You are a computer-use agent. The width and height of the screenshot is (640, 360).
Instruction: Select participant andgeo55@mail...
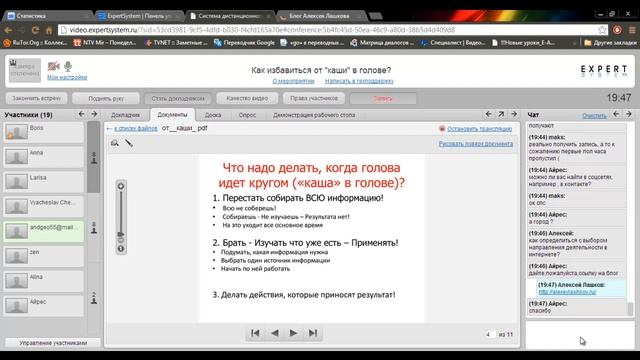point(43,231)
